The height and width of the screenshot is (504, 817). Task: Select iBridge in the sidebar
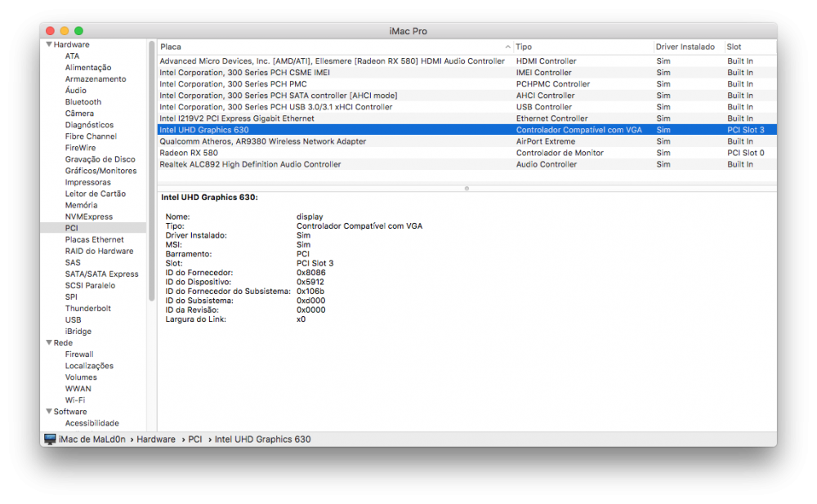[x=78, y=331]
